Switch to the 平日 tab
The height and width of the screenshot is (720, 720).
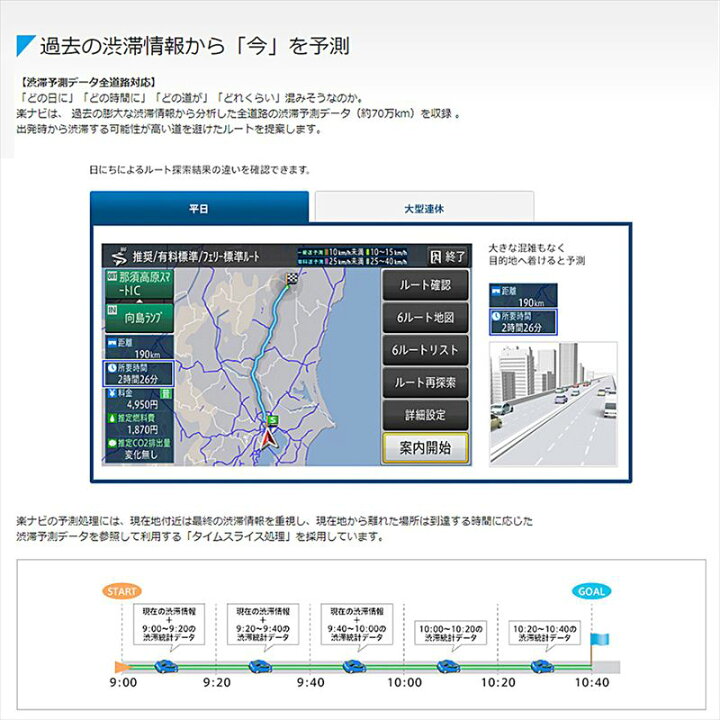tap(199, 208)
